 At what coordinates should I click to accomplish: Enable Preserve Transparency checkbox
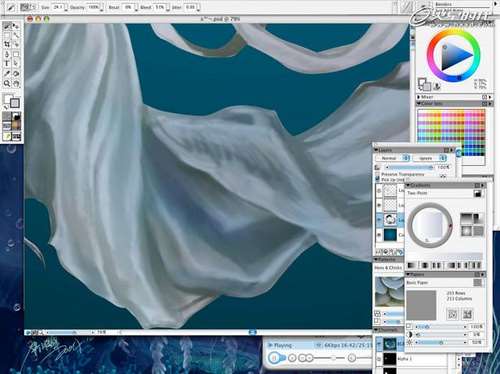[378, 174]
